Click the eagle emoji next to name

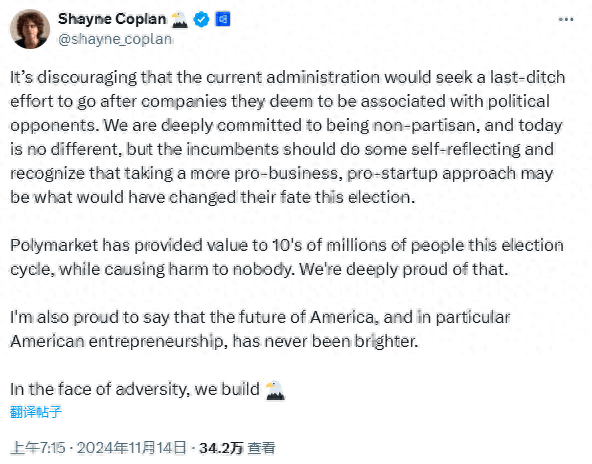[x=179, y=20]
